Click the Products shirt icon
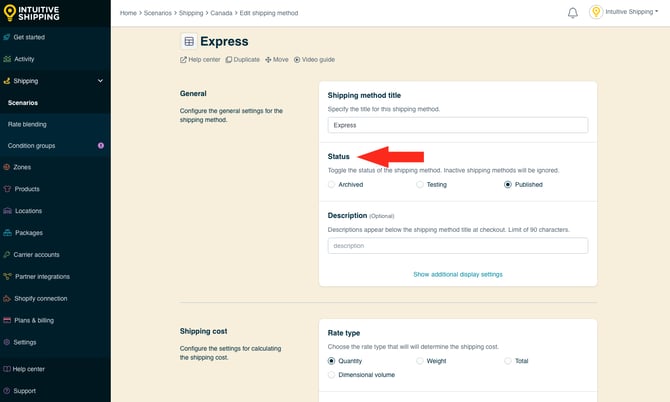The image size is (670, 402). 7,189
